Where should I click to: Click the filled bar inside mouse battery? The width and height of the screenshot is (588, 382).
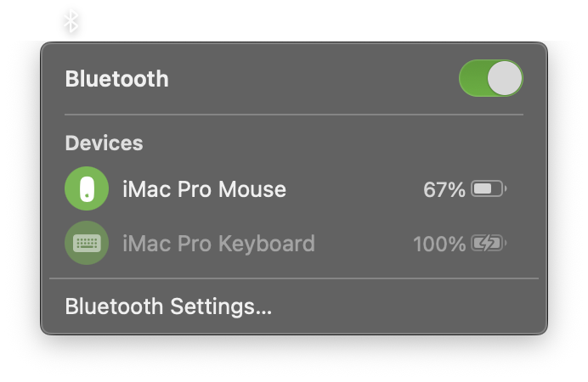point(483,188)
